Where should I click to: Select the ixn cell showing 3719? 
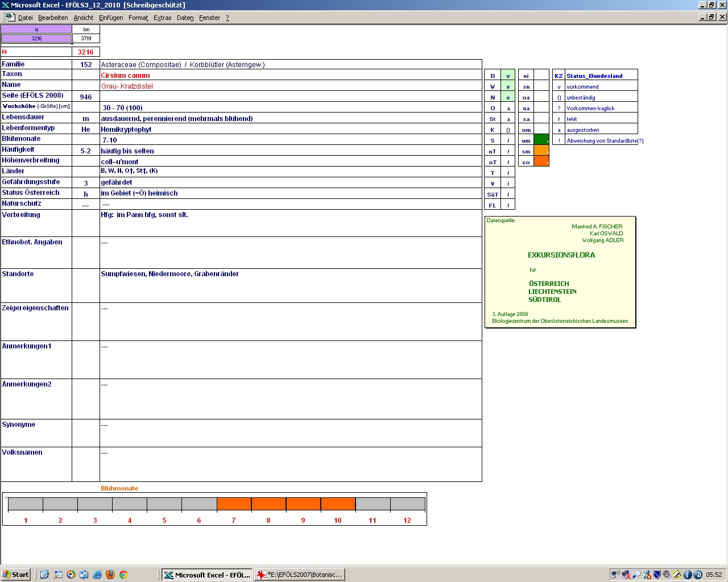click(86, 39)
